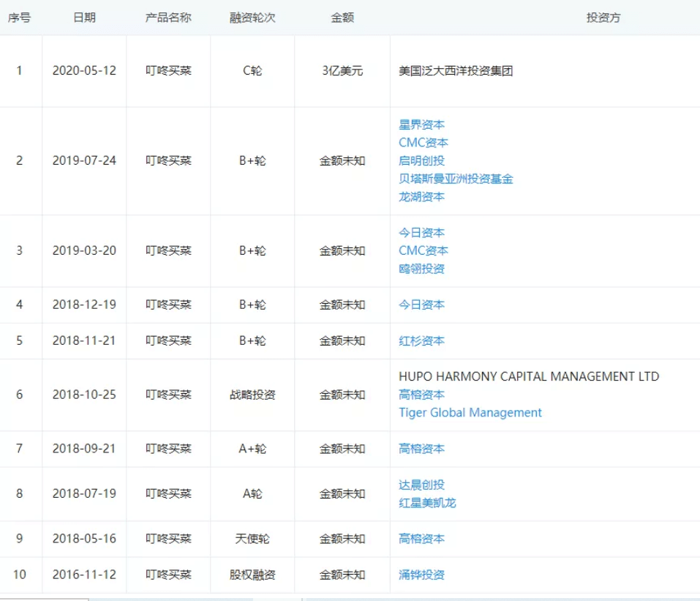Screen dimensions: 700x601
Task: Click 今日资本 in the 2018-12-19 row
Action: pos(421,305)
